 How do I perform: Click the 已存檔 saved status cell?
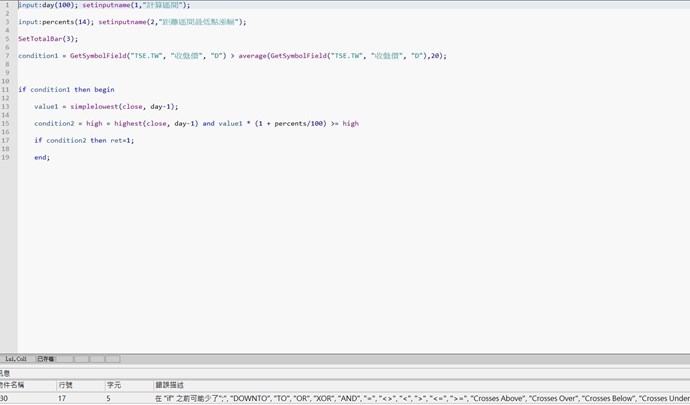click(x=46, y=359)
